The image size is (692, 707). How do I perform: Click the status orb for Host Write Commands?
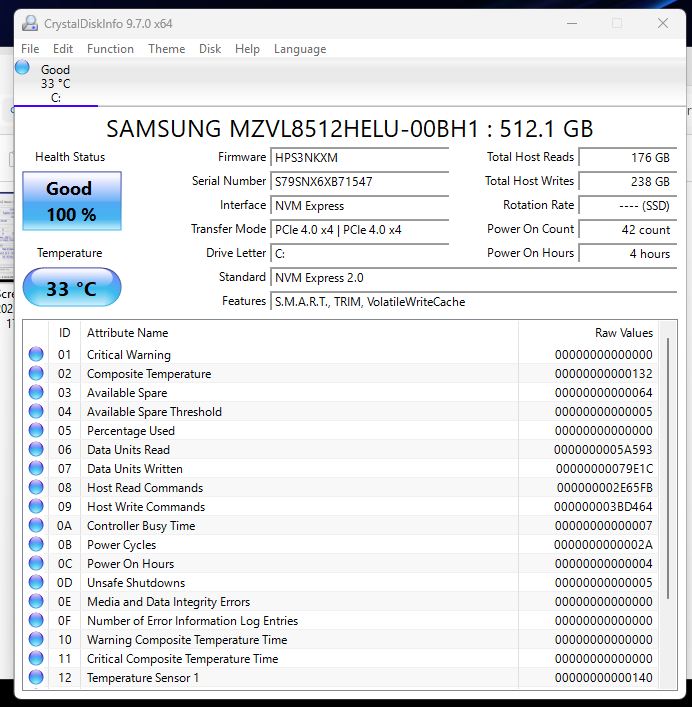pyautogui.click(x=36, y=506)
